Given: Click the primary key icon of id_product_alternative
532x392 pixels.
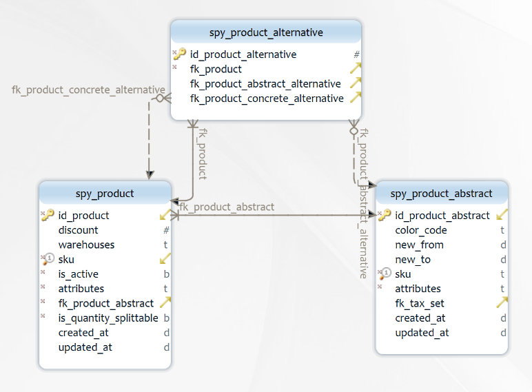Looking at the screenshot, I should pyautogui.click(x=180, y=54).
